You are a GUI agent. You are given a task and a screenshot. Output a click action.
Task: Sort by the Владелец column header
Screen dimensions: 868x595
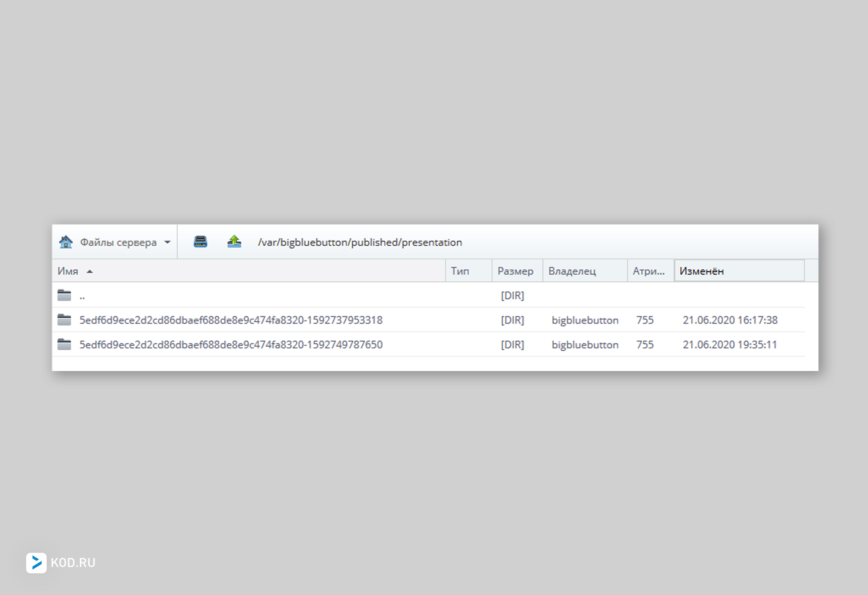coord(572,271)
